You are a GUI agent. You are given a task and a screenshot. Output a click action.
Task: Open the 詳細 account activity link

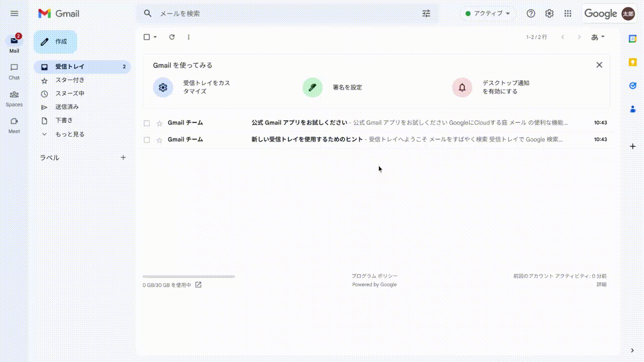pyautogui.click(x=602, y=285)
